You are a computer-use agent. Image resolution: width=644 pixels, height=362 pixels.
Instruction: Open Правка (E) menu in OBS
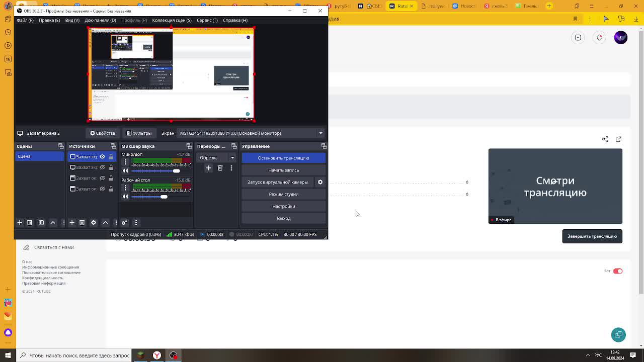coord(49,21)
